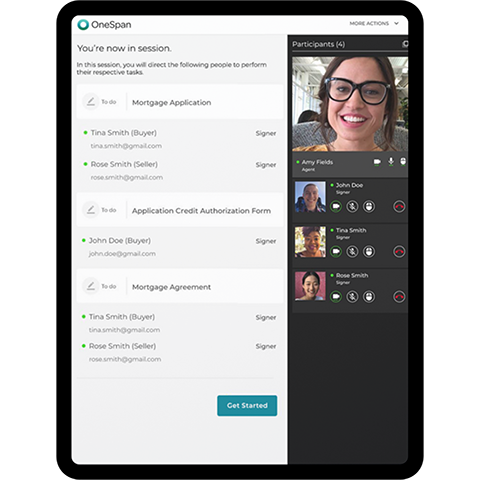Open the Mortgage Agreement task

pyautogui.click(x=180, y=286)
